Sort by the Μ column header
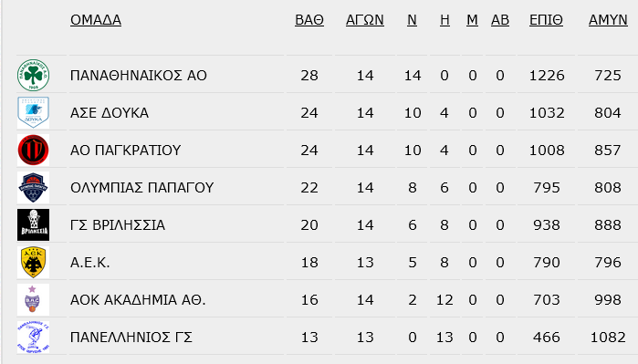Viewport: 638px width, 364px height. pyautogui.click(x=472, y=19)
